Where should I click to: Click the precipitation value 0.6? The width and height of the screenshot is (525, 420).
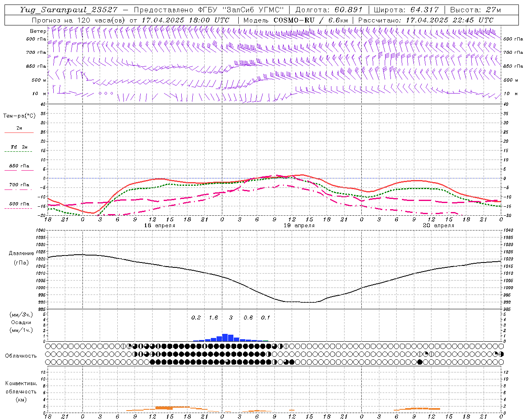pyautogui.click(x=248, y=317)
